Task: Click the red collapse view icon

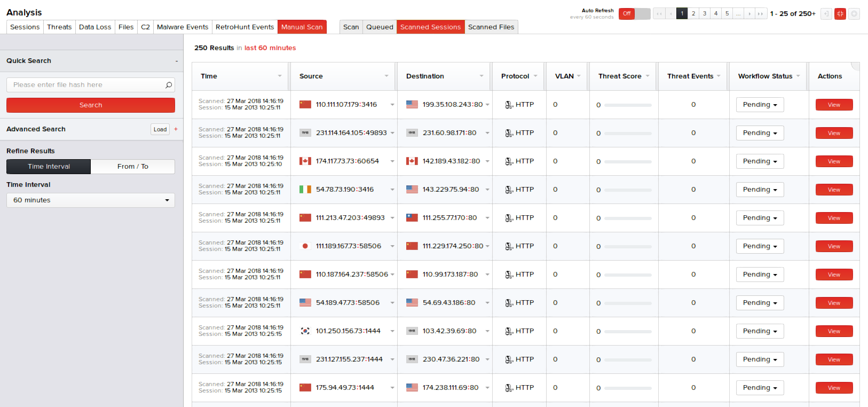Action: point(840,14)
